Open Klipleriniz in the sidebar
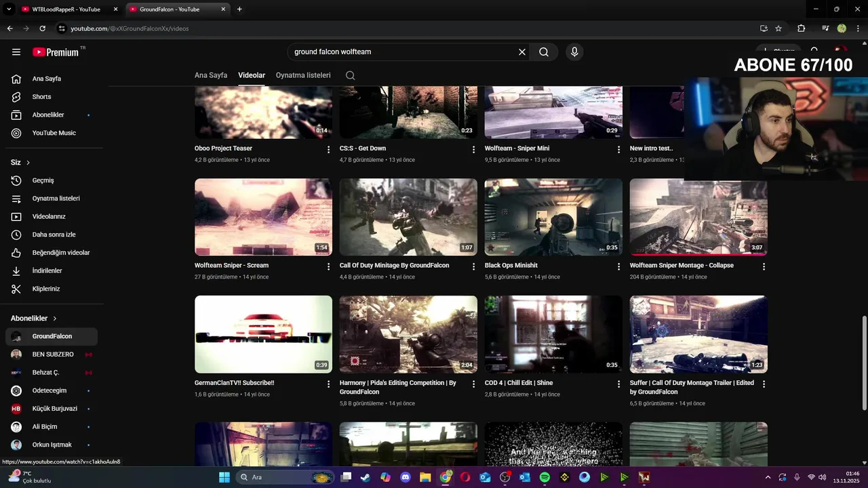This screenshot has width=868, height=488. coord(52,289)
